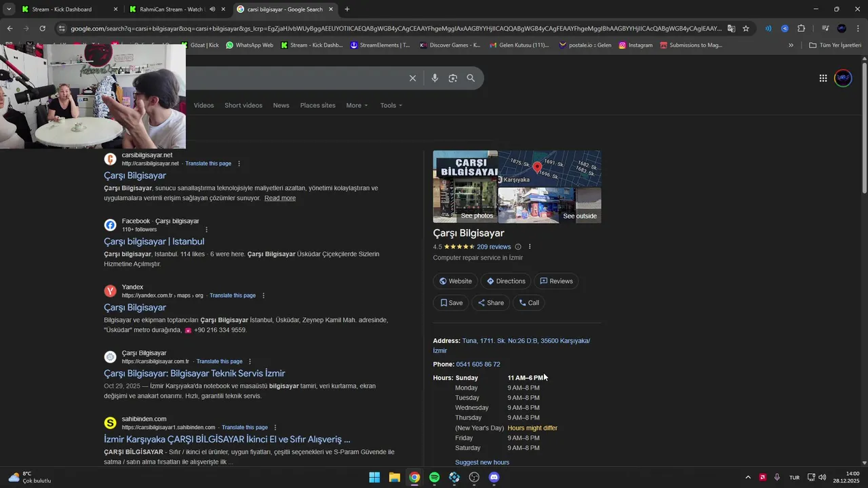Open Instagram bookmark
Screen dimensions: 868x488
(x=635, y=45)
